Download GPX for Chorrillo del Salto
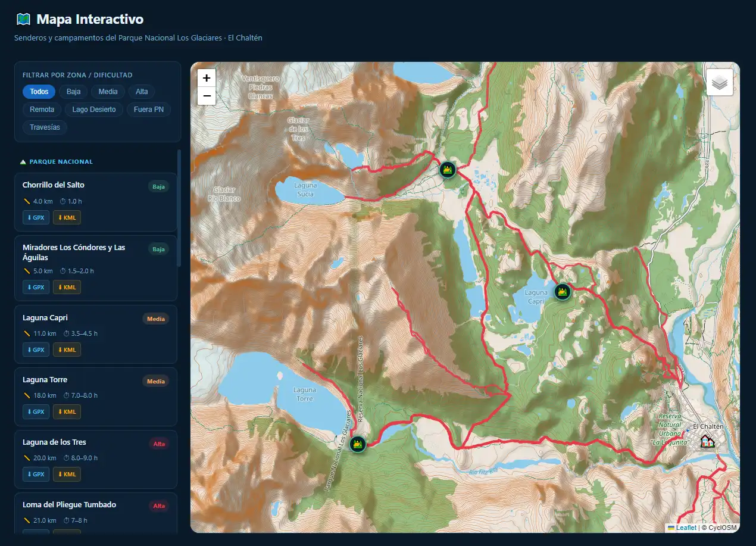 click(36, 218)
